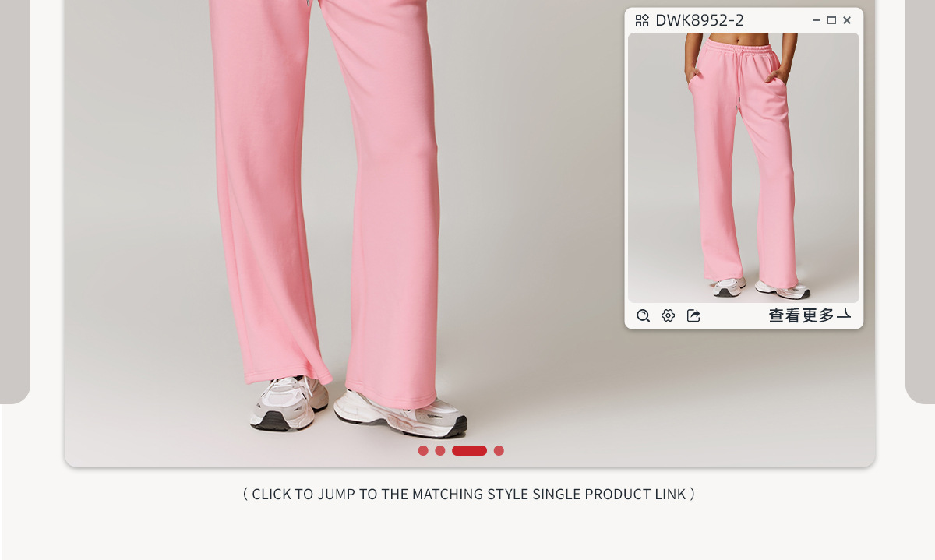
Task: Open the gear settings icon in product card
Action: pyautogui.click(x=668, y=315)
